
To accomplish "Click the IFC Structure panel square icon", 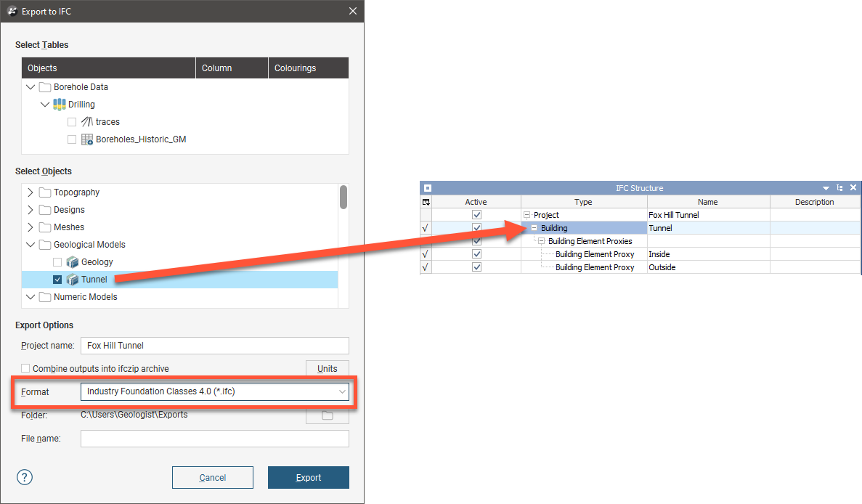I will tap(428, 188).
